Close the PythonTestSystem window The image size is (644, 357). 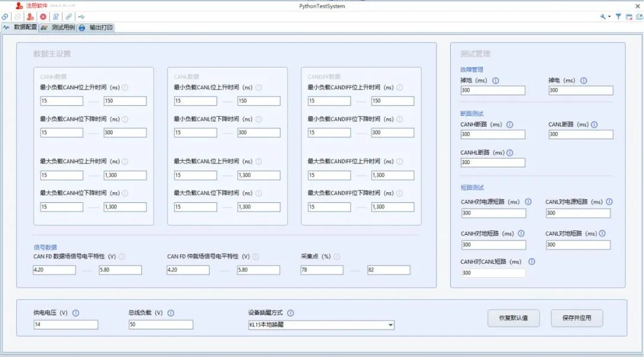[x=637, y=6]
